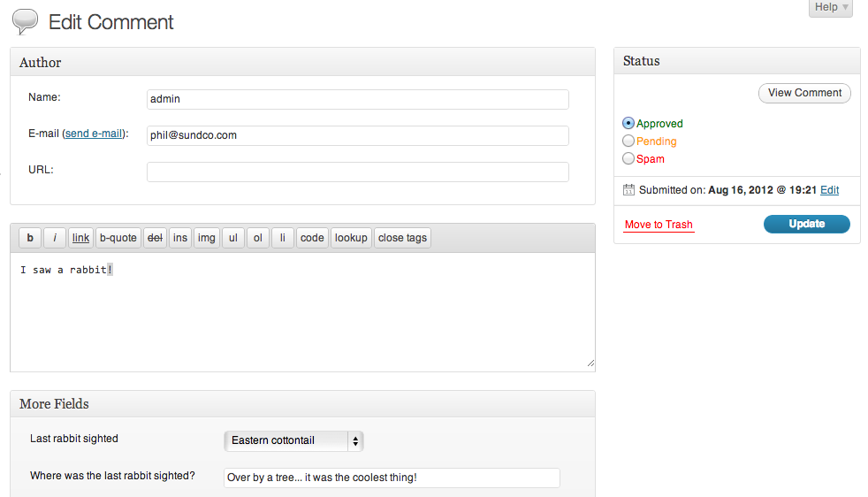This screenshot has width=868, height=497.
Task: Click the calendar icon beside Submitted on
Action: pyautogui.click(x=629, y=190)
